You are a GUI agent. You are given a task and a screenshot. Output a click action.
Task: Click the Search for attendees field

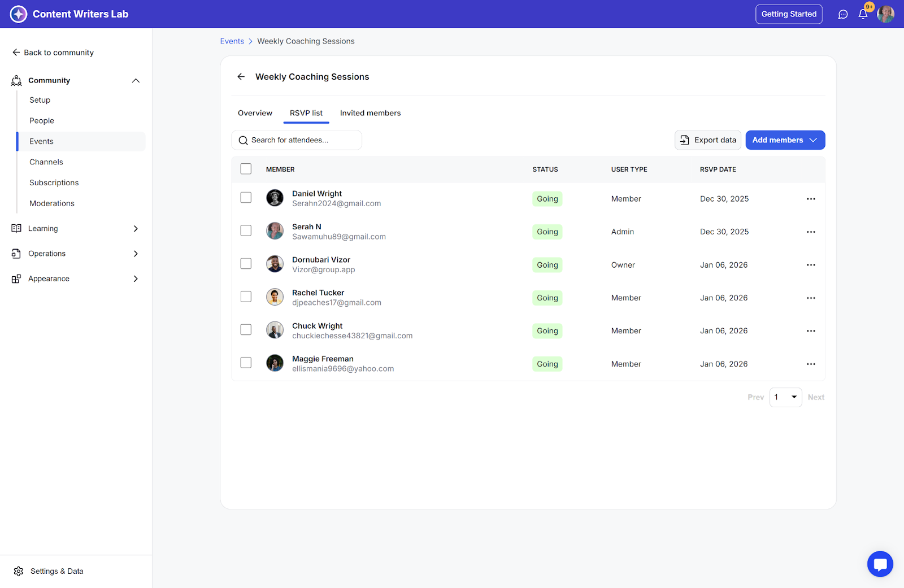297,140
